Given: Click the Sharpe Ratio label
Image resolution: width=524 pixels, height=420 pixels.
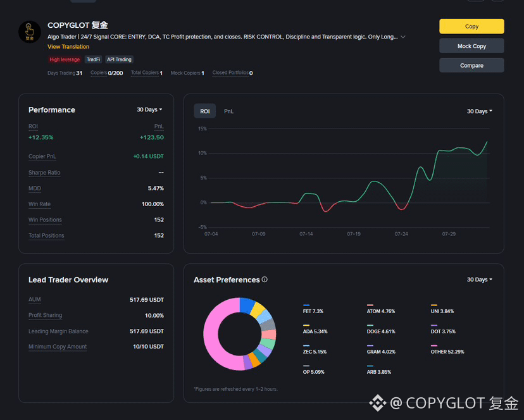Looking at the screenshot, I should 44,173.
